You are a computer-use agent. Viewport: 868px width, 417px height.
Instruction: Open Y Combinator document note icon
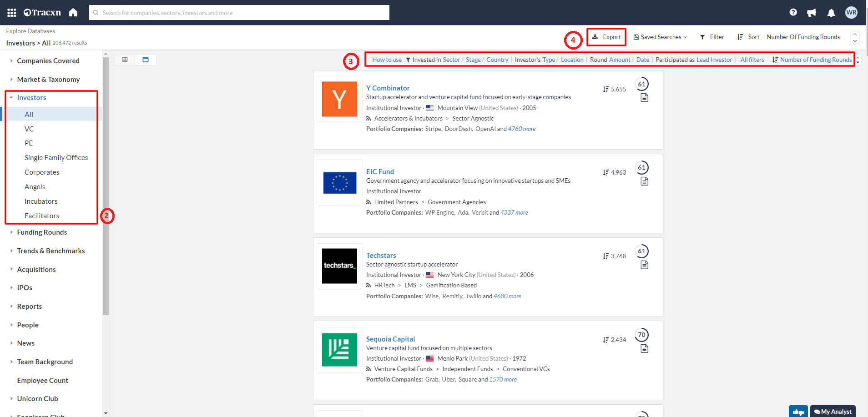click(x=644, y=98)
